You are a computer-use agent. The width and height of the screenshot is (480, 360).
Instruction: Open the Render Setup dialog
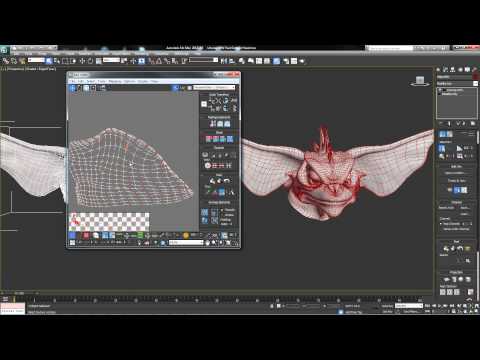[x=286, y=61]
